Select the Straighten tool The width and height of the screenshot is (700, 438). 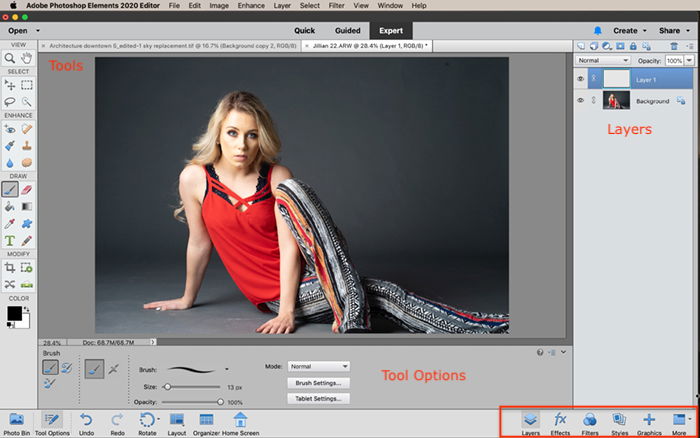27,284
